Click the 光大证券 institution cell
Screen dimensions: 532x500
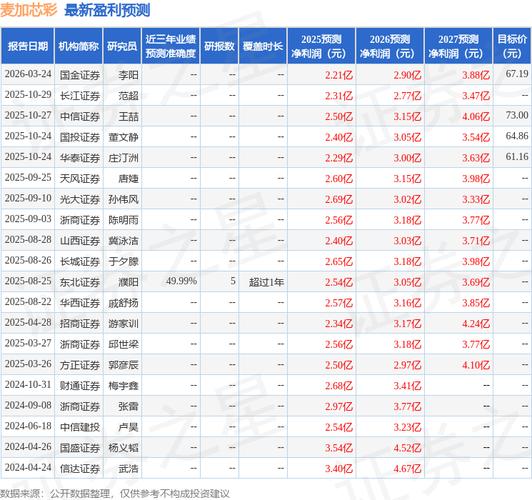[x=80, y=199]
